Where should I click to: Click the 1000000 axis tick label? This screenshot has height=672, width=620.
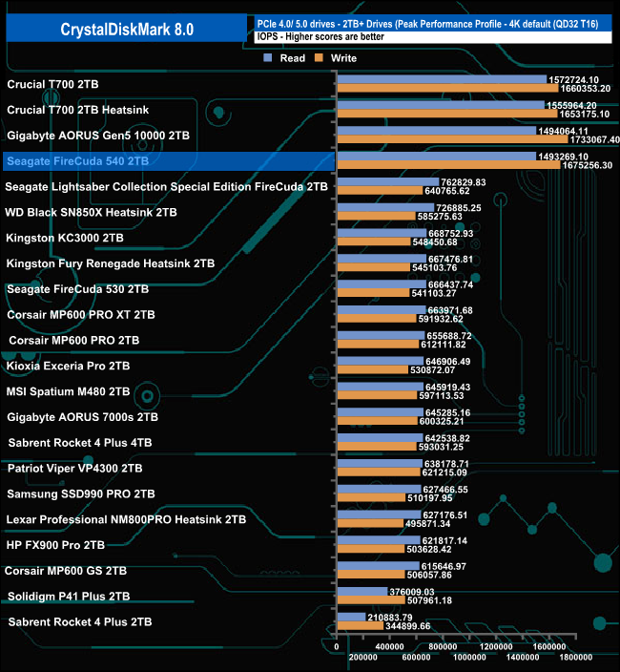[x=469, y=658]
